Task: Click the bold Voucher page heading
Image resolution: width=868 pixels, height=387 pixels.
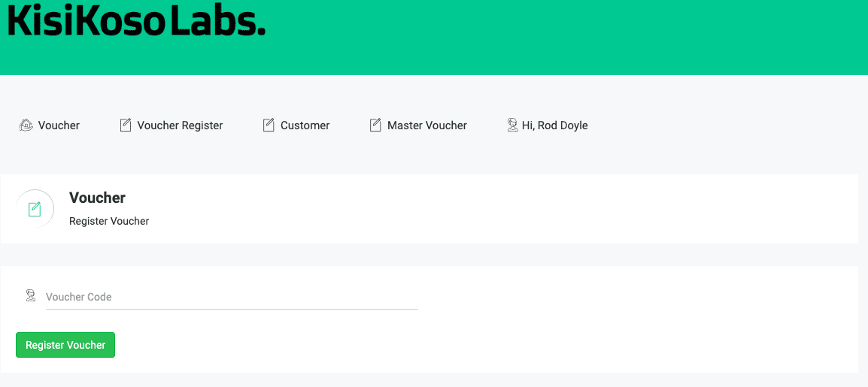Action: (x=97, y=198)
